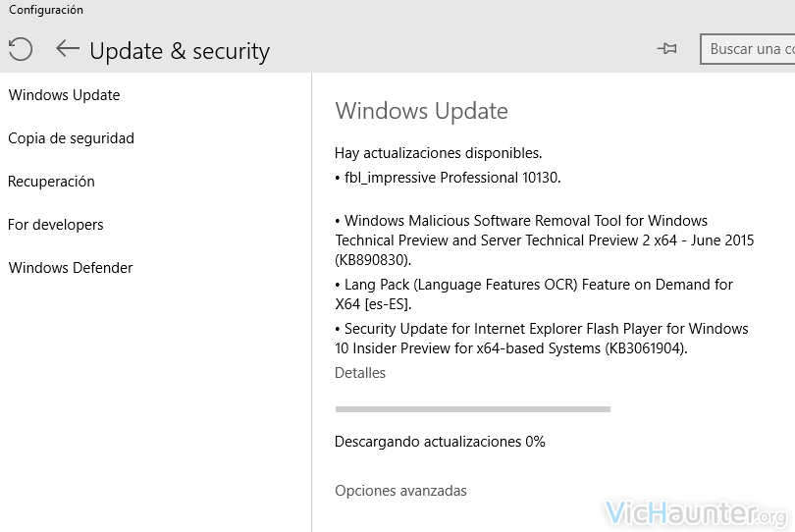Focus the 'Buscar una co' search box
Screen dimensions: 795x532
tap(747, 49)
